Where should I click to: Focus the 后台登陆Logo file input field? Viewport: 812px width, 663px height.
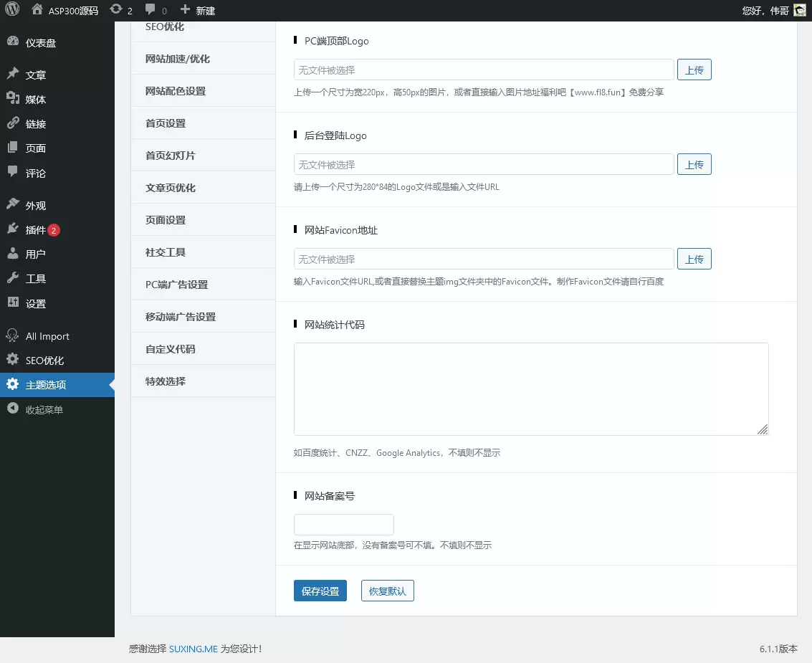point(484,165)
